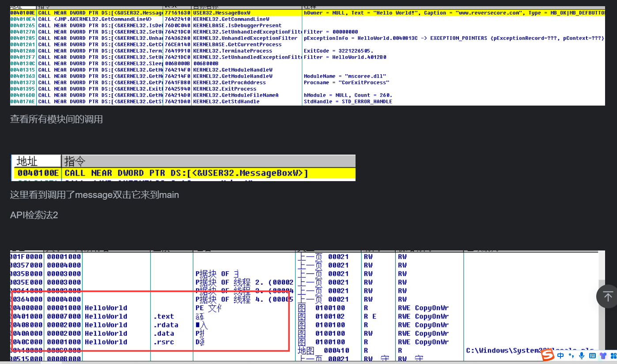Start voice input with the microphone icon
617x364 pixels.
[581, 356]
